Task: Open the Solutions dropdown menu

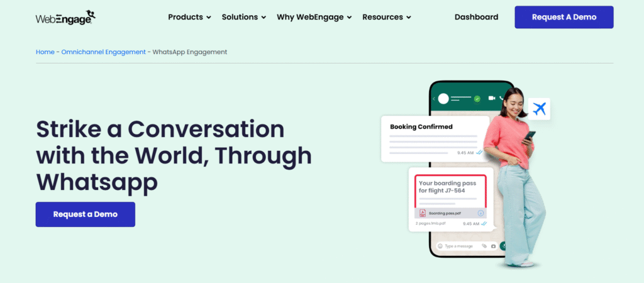Action: (x=243, y=17)
